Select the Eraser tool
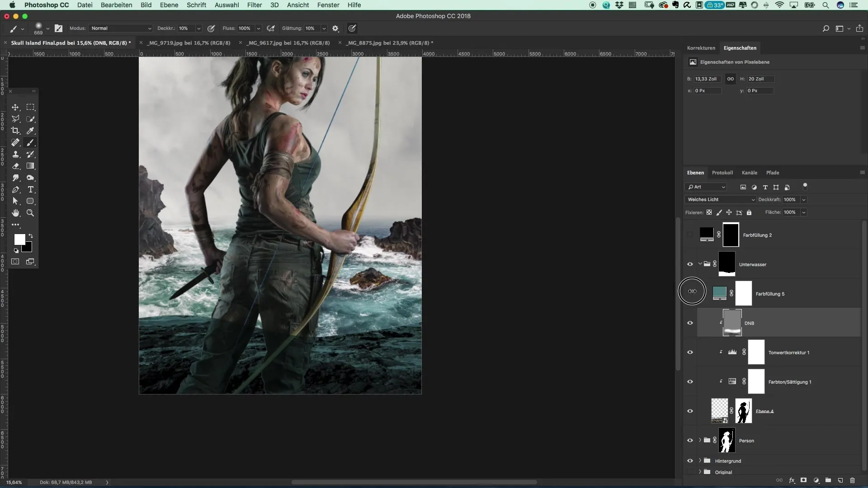This screenshot has width=868, height=488. tap(15, 166)
